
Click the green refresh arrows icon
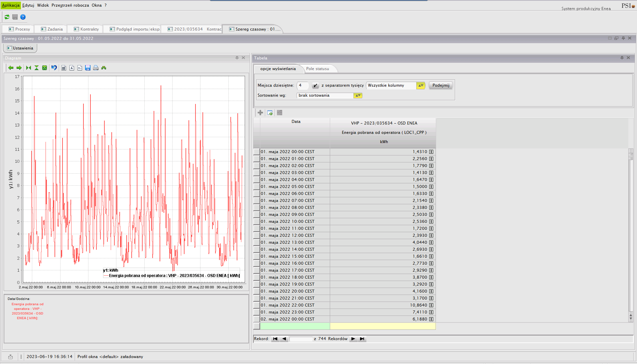pyautogui.click(x=7, y=17)
